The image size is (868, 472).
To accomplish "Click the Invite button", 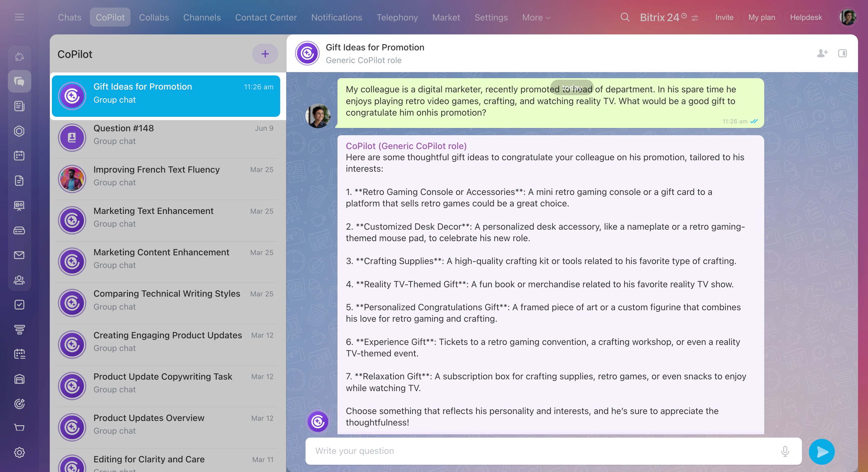I will coord(724,18).
